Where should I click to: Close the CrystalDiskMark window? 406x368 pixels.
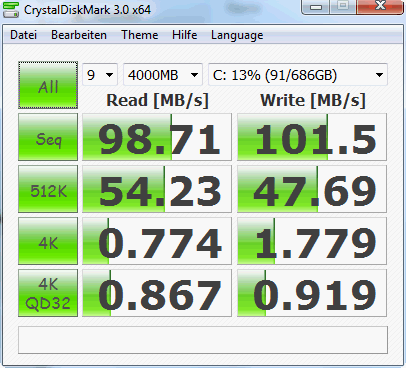tap(381, 7)
